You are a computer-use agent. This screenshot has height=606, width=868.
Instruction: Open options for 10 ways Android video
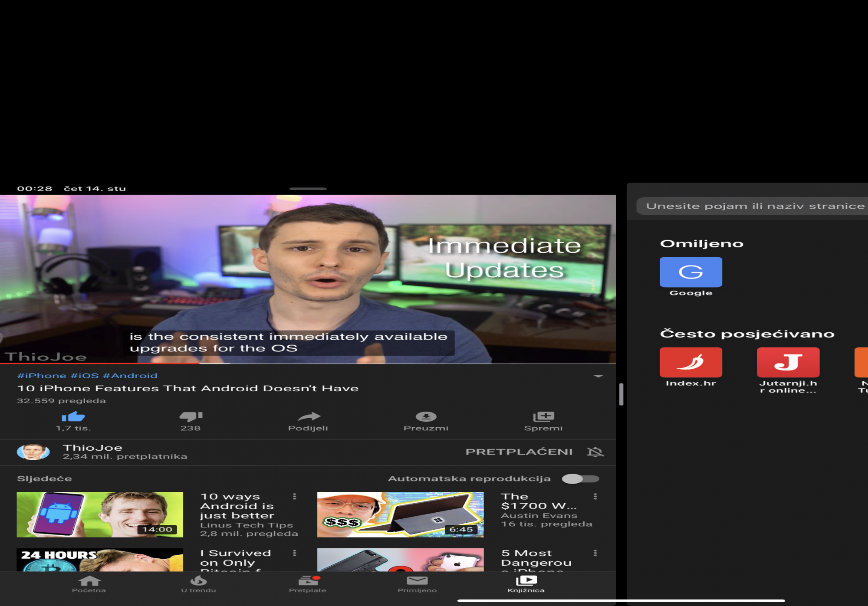294,496
